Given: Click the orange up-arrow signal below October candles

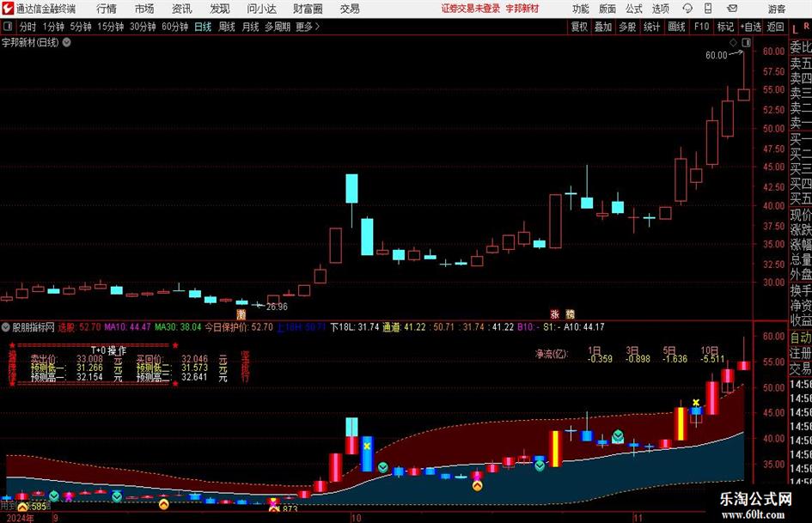Looking at the screenshot, I should [x=478, y=486].
